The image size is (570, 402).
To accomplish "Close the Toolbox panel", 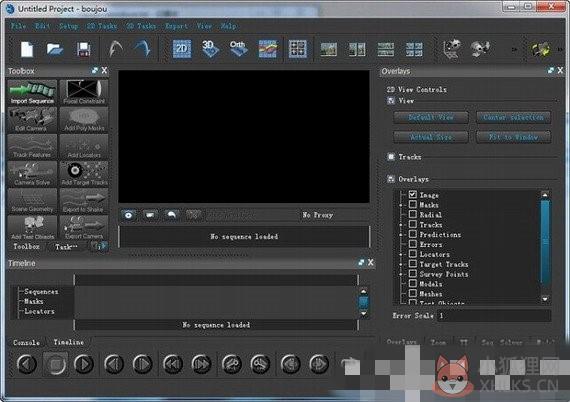I will pos(104,70).
